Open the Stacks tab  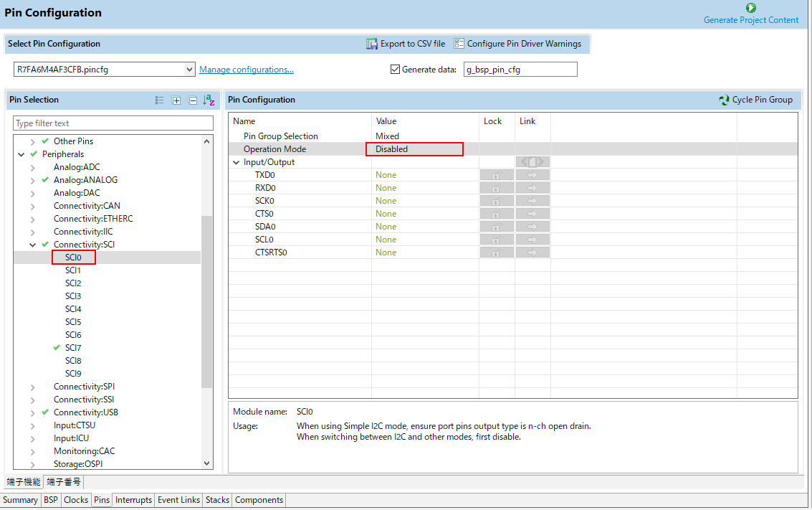217,500
